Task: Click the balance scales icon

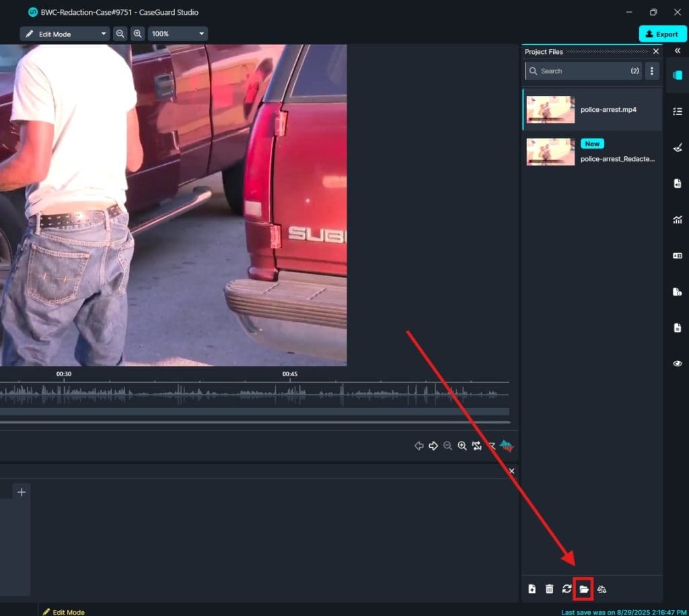Action: [x=602, y=589]
